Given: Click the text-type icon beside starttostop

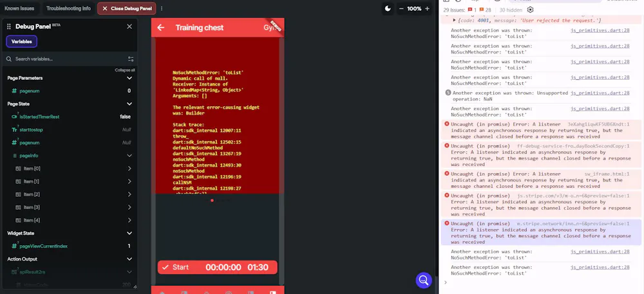Looking at the screenshot, I should (14, 130).
